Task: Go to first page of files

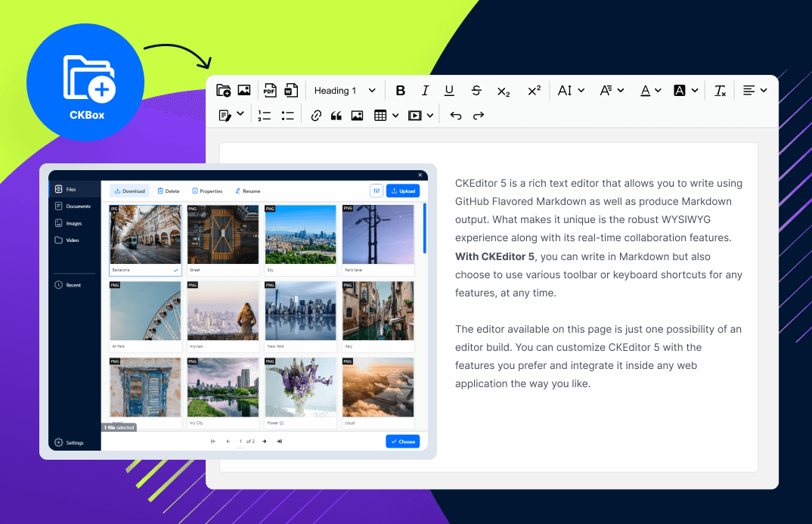Action: click(x=213, y=442)
